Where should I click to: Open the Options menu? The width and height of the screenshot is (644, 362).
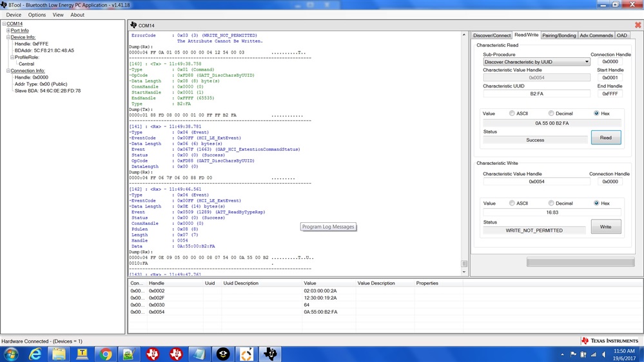pos(37,15)
